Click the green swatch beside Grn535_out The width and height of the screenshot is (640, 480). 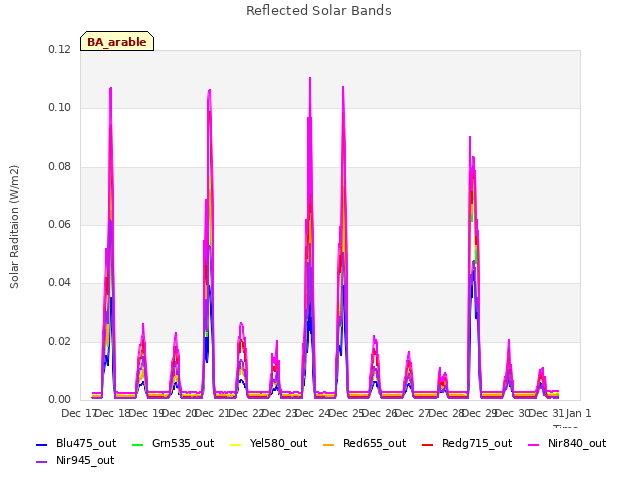[x=138, y=444]
